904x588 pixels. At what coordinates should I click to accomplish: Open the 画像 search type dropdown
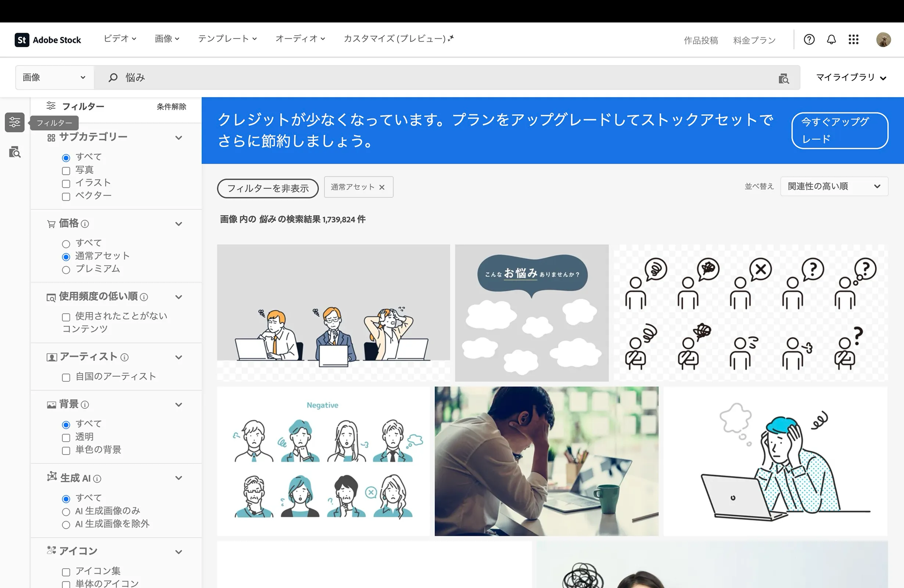54,78
